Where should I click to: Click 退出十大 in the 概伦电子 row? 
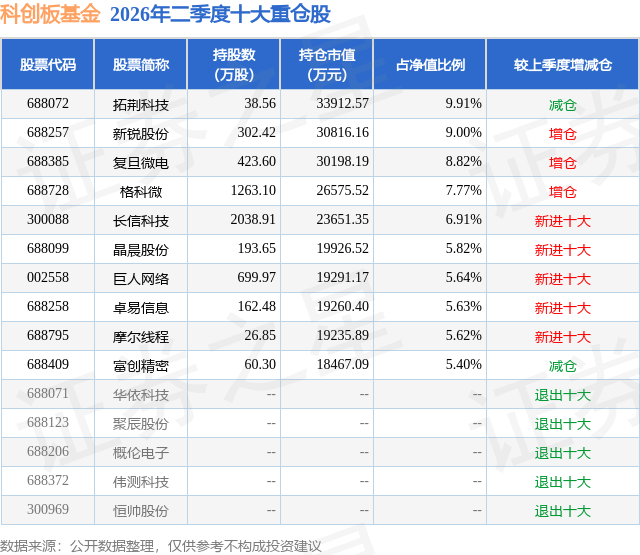tap(562, 453)
